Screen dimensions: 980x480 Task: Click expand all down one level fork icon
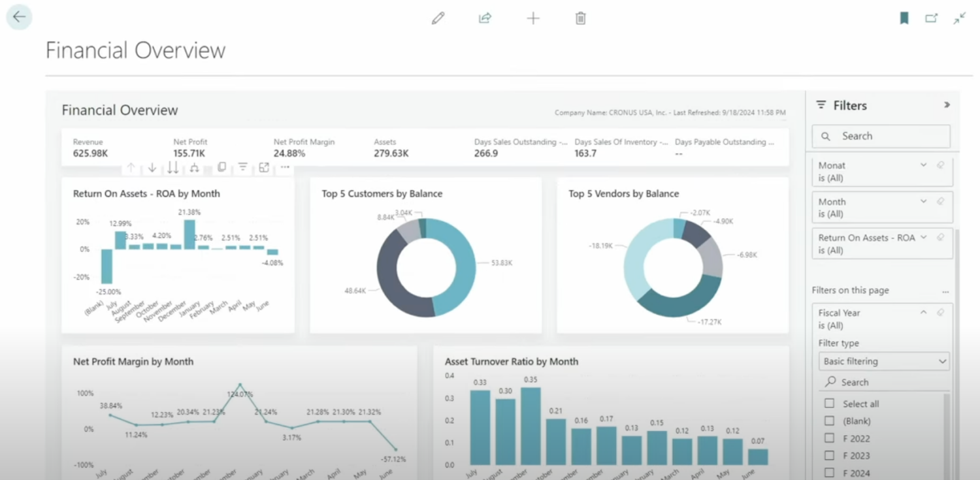click(x=194, y=168)
